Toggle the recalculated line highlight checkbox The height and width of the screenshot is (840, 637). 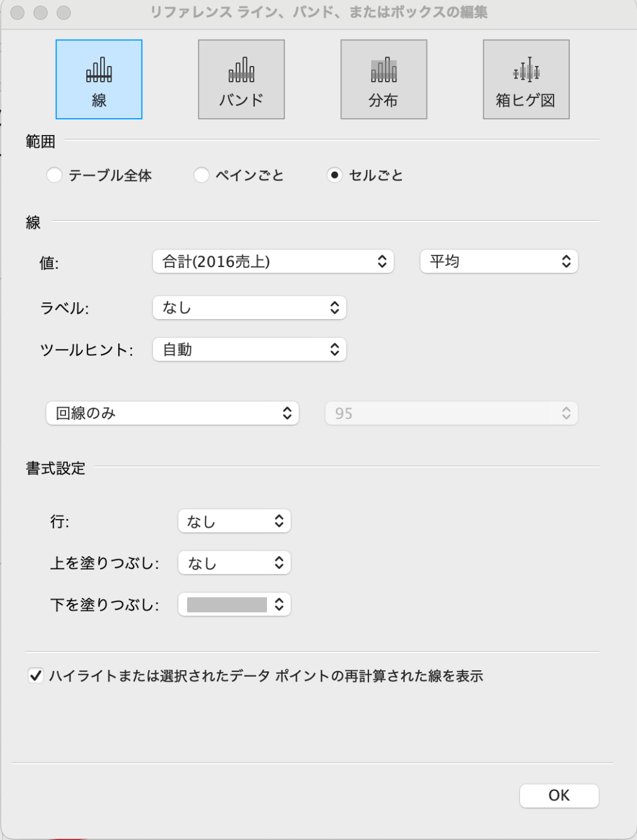coord(36,676)
